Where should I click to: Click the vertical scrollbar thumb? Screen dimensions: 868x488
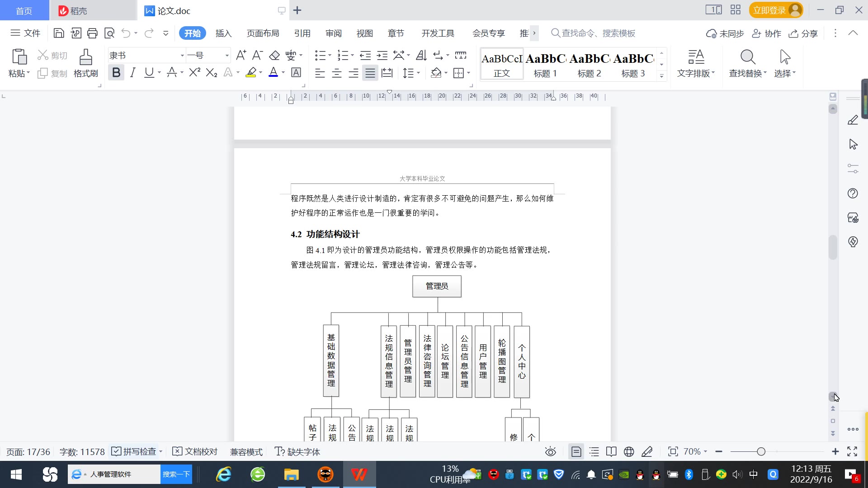click(x=833, y=247)
